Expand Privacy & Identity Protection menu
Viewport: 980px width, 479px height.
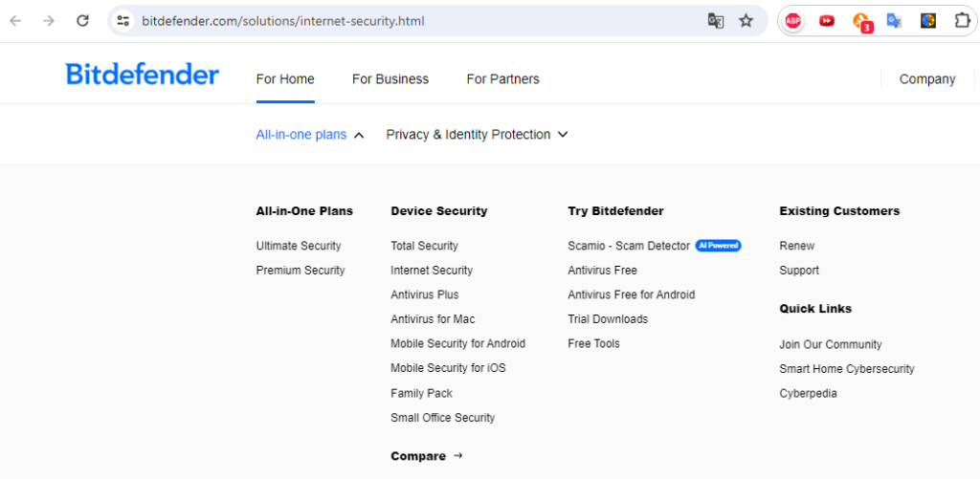[477, 134]
